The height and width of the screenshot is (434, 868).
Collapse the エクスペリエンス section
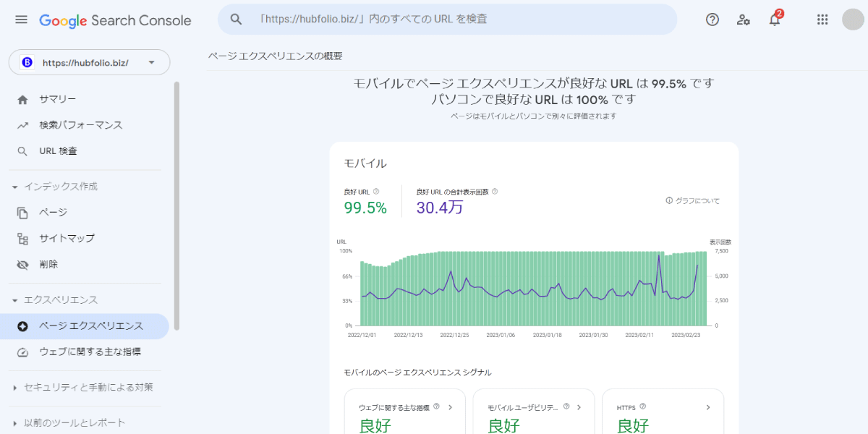(x=15, y=300)
